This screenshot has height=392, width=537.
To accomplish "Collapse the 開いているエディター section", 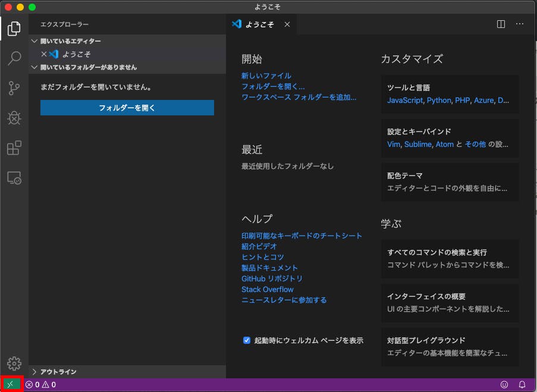I will (x=34, y=40).
